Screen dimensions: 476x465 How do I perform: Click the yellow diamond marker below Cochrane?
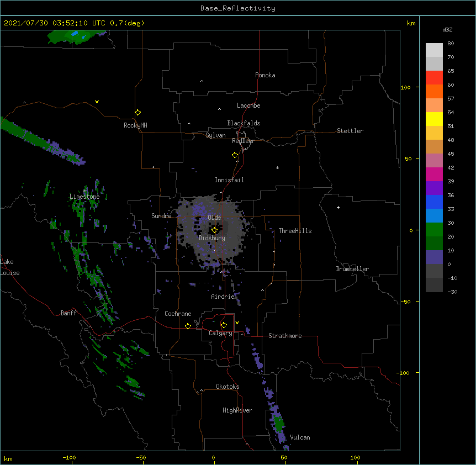(x=188, y=326)
